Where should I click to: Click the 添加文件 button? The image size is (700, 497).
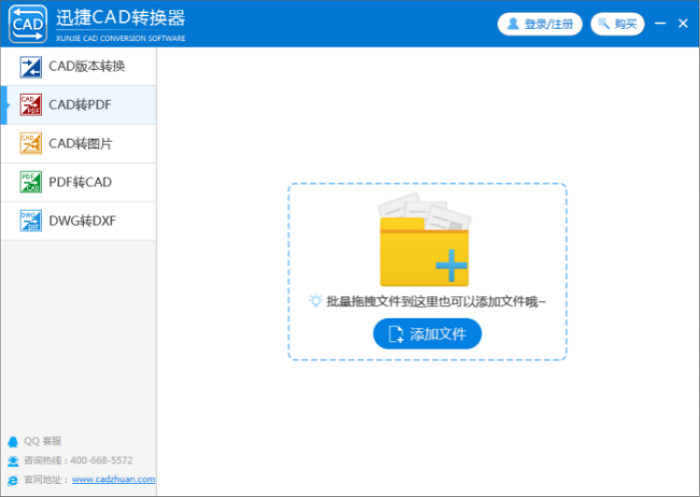click(427, 334)
